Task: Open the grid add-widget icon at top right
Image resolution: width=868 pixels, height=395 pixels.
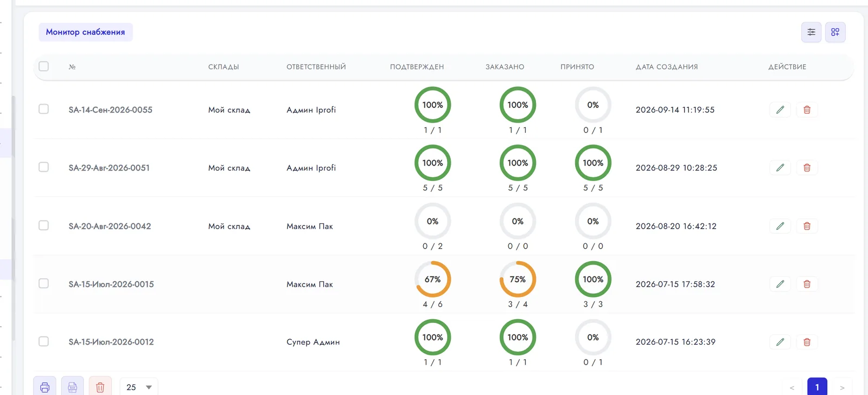Action: [835, 32]
